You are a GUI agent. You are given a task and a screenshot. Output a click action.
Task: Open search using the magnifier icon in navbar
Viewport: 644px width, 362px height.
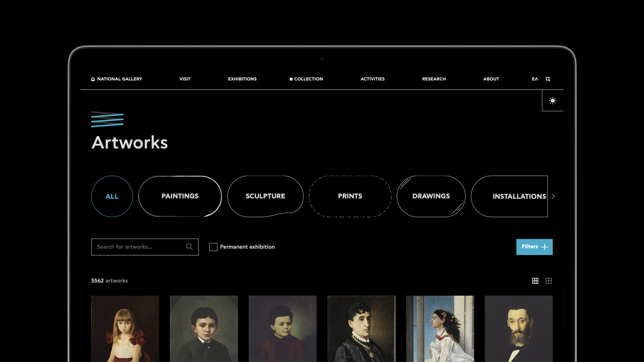548,79
